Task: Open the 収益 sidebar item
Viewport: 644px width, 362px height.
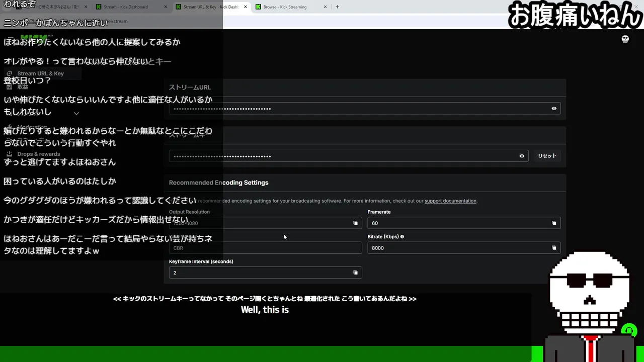Action: coord(23,86)
